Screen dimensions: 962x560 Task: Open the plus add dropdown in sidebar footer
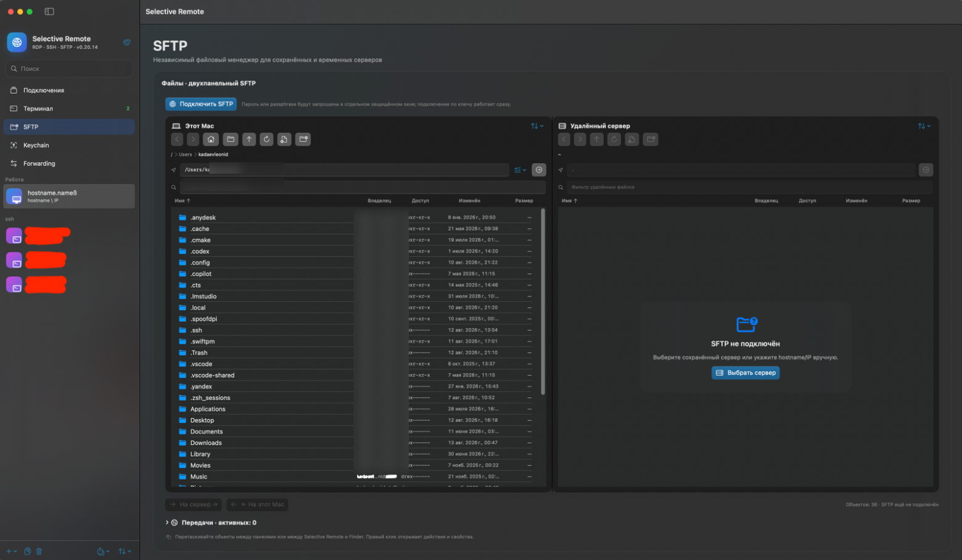coord(10,551)
